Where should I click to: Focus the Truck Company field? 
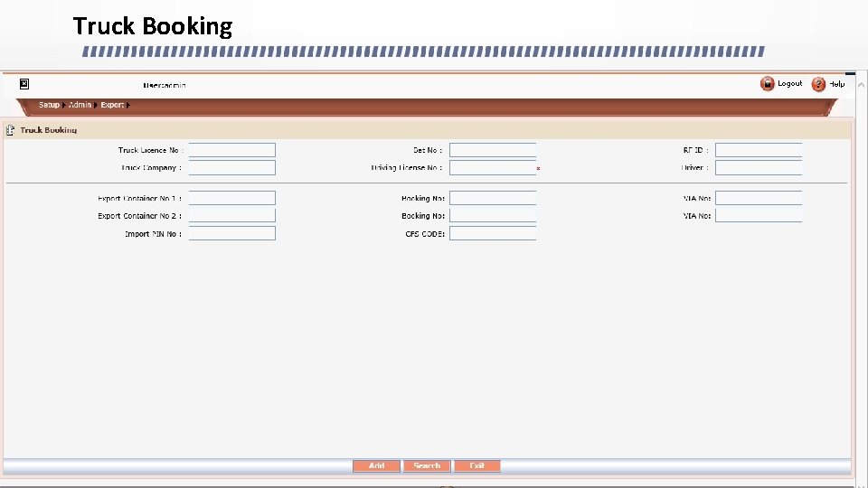(232, 168)
